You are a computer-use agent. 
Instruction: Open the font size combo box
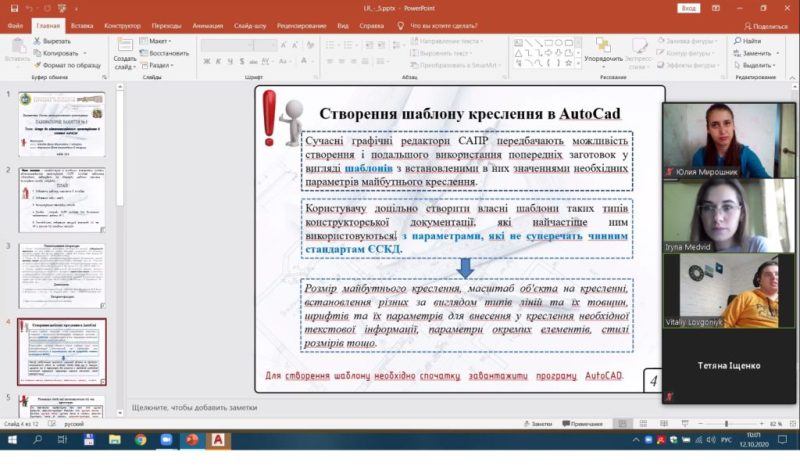(x=266, y=45)
